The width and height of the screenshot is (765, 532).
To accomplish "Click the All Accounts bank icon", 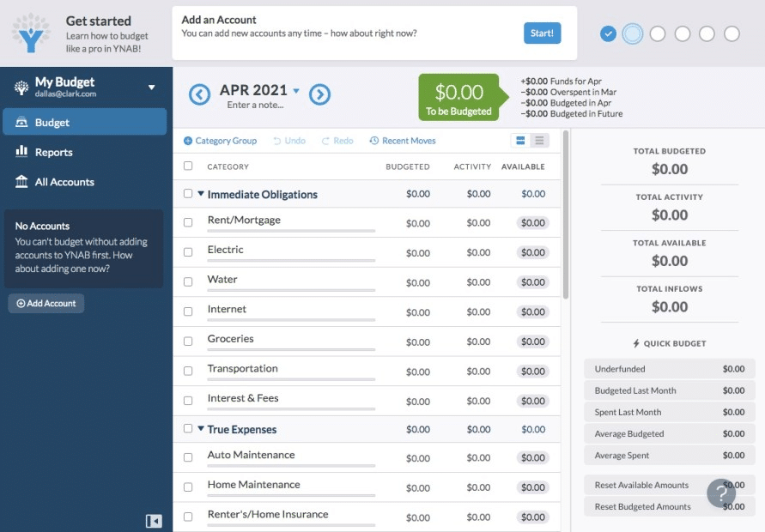I will [21, 181].
